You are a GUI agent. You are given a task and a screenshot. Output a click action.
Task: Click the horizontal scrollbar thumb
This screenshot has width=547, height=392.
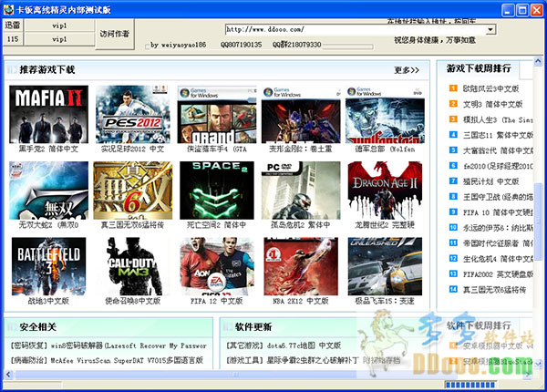[236, 375]
